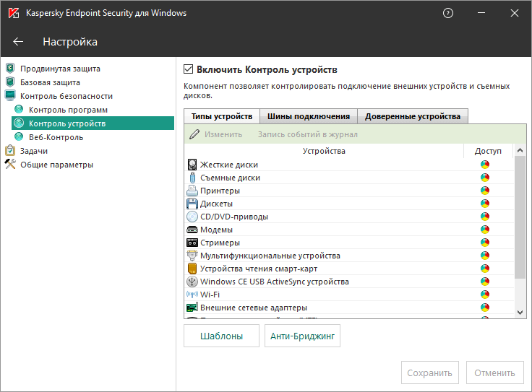
Task: Change access status for Съемные диски
Action: (x=485, y=178)
